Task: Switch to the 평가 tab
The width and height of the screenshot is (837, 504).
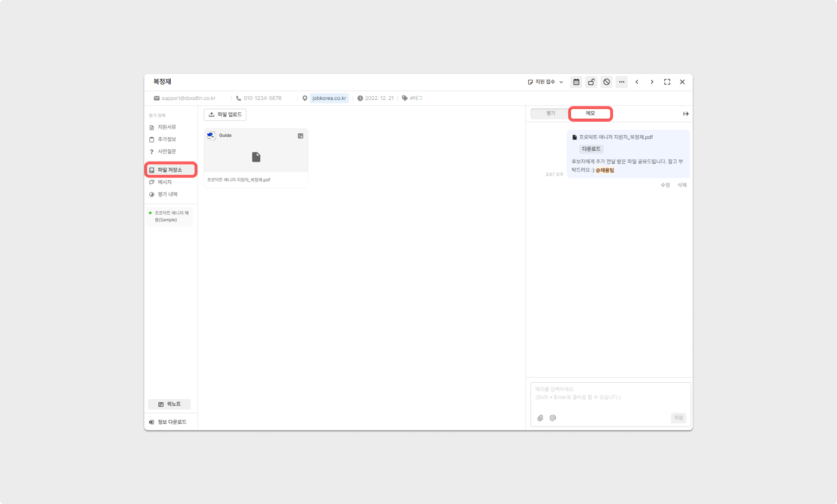Action: point(550,113)
